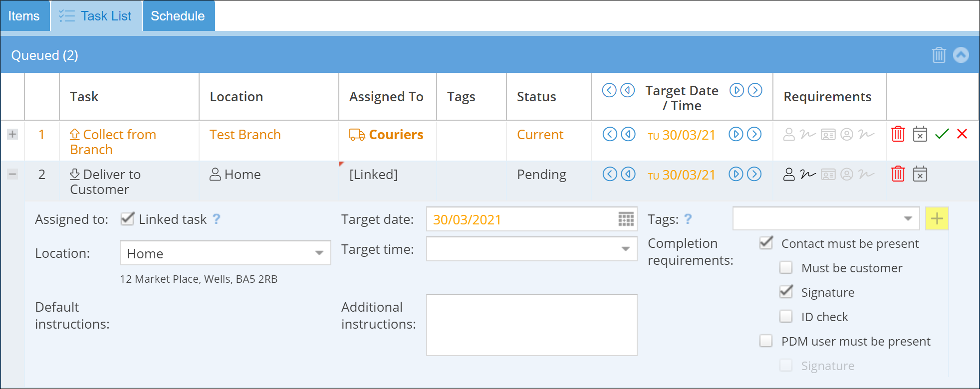Viewport: 980px width, 389px height.
Task: Open the Target date calendar picker
Action: (626, 219)
